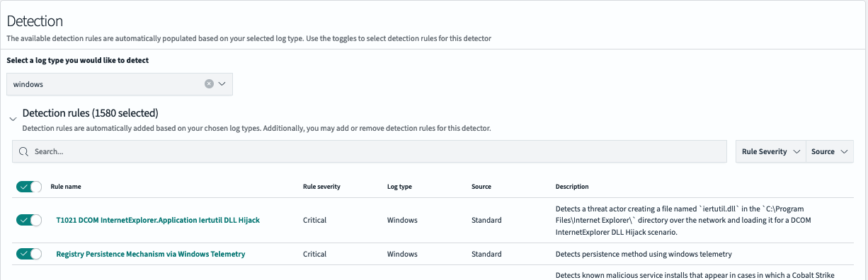Select Critical severity of T1021 rule

315,220
